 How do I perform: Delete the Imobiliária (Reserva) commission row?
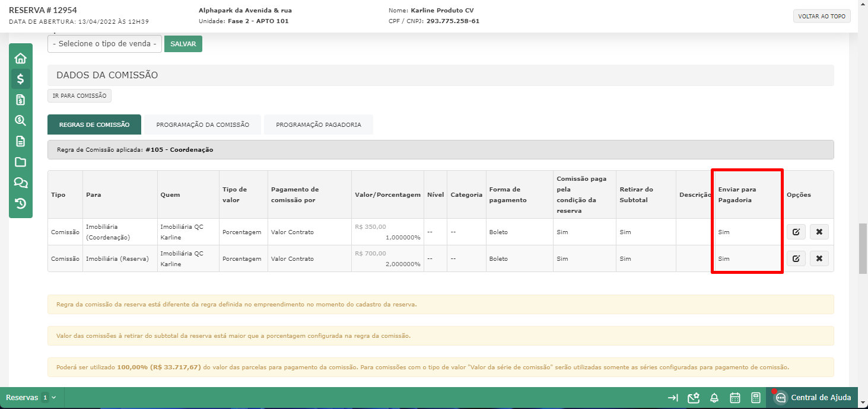pos(819,258)
